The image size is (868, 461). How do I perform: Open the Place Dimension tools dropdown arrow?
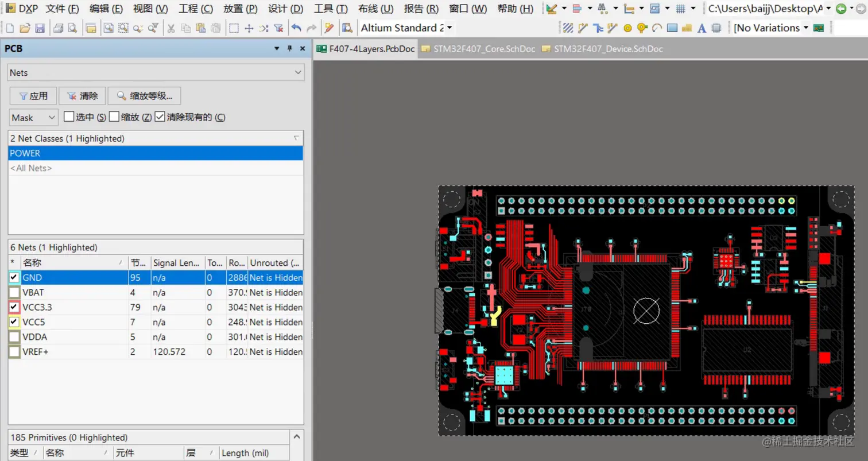[641, 9]
